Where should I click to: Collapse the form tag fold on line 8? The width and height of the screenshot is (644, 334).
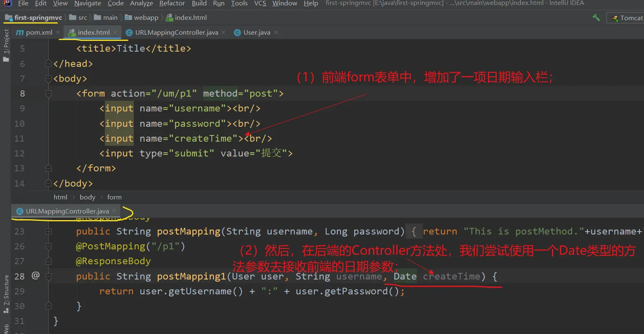click(x=49, y=94)
